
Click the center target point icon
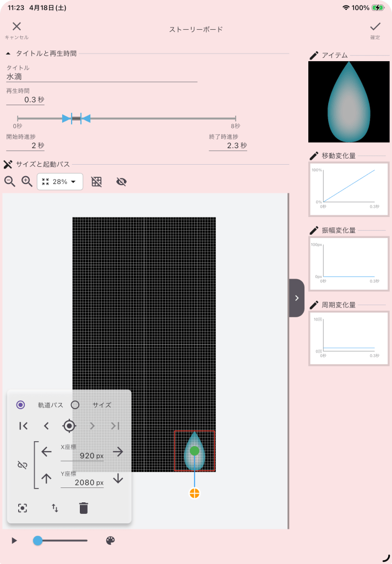coord(69,426)
